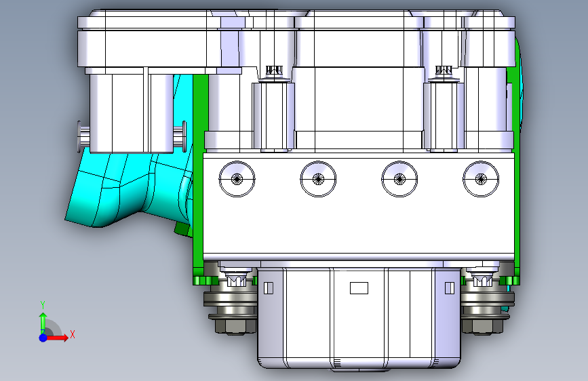Select the upper left Torx screw head

point(274,71)
